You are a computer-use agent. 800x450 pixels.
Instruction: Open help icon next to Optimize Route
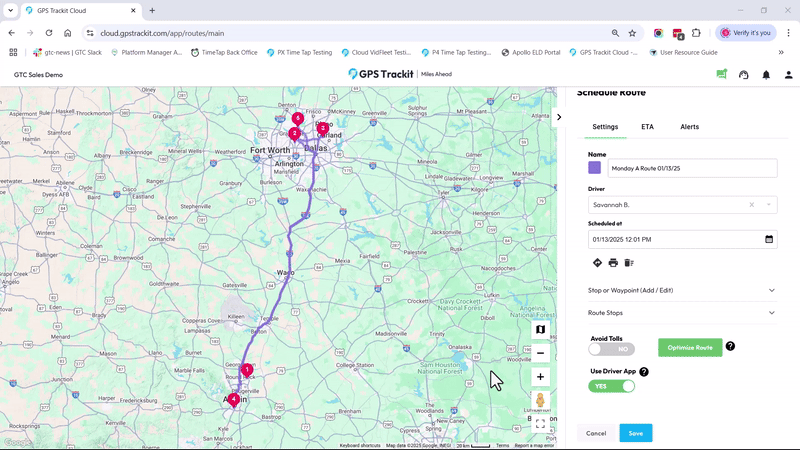click(730, 346)
